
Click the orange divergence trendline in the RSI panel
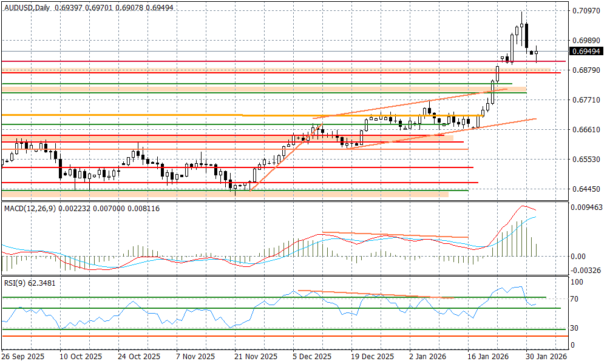[x=376, y=294]
